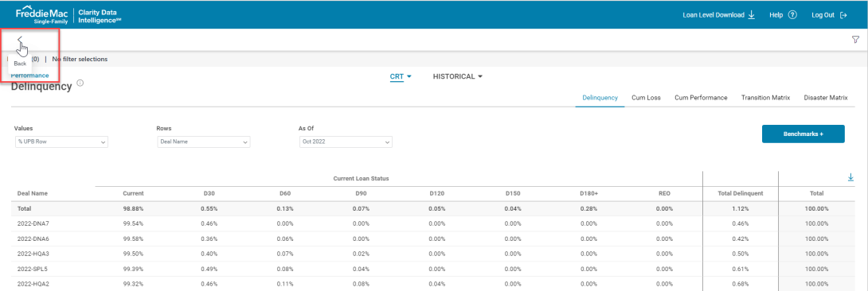Image resolution: width=868 pixels, height=291 pixels.
Task: Open the Values % UPB Row dropdown
Action: click(x=61, y=142)
